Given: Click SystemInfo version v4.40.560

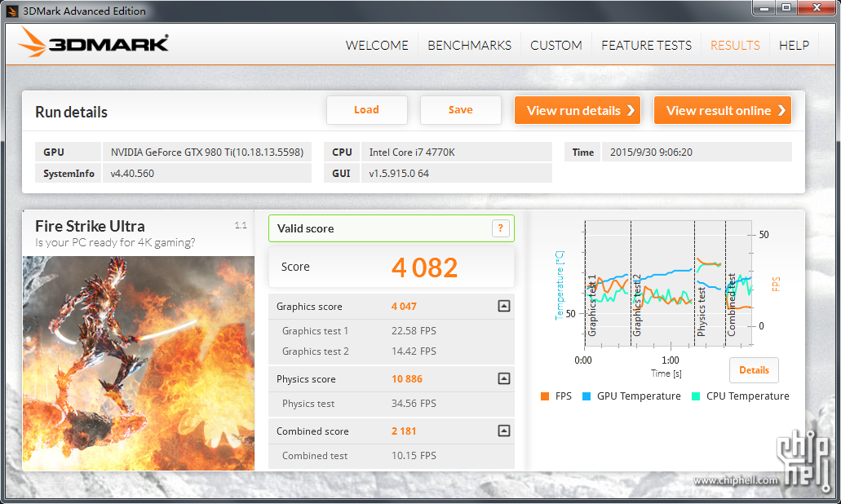Looking at the screenshot, I should (132, 174).
